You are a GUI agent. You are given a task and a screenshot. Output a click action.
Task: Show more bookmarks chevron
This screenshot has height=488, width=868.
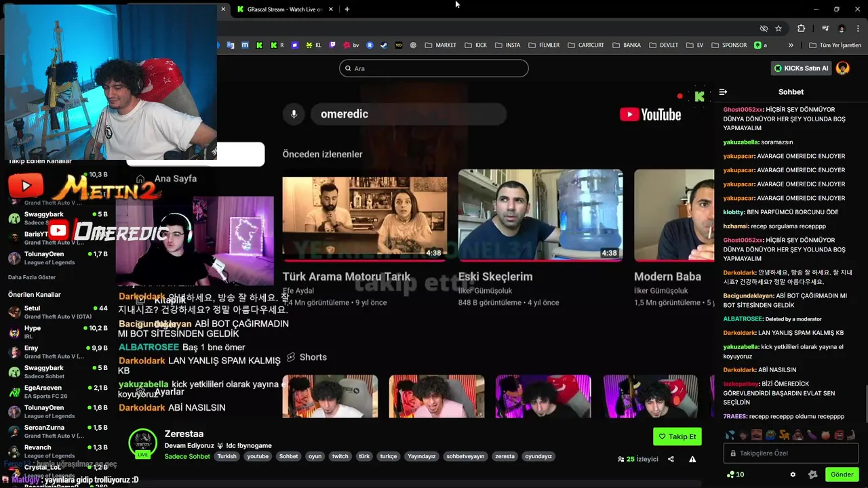coord(791,45)
